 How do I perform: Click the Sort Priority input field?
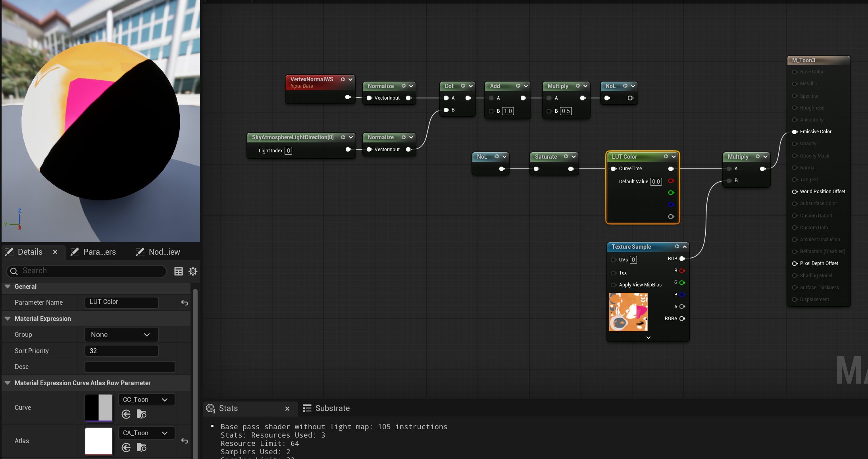(x=121, y=351)
